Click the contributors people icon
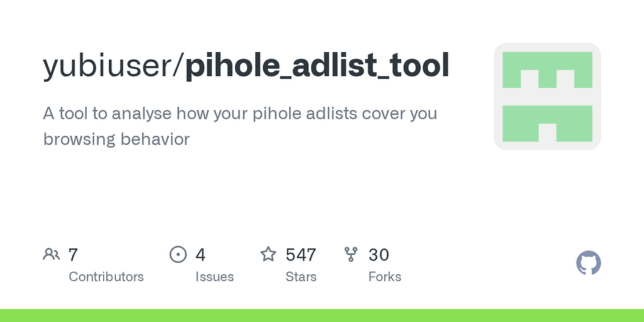644x322 pixels. [x=52, y=254]
